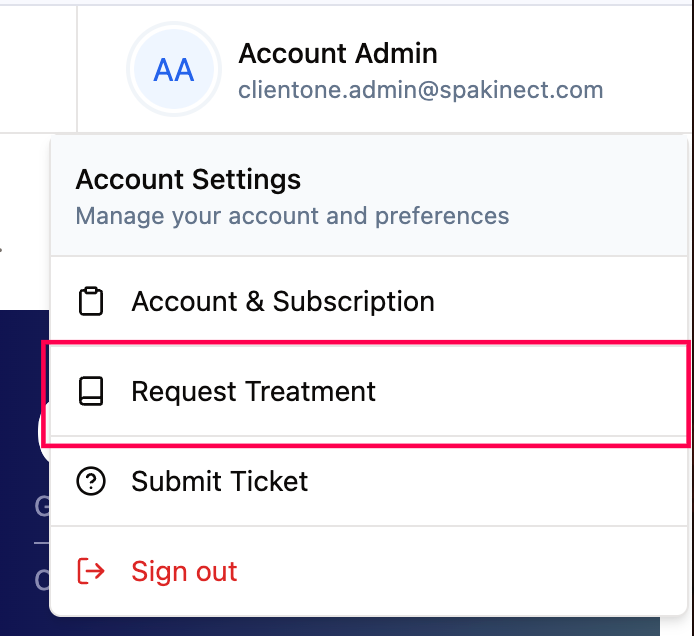Click the Manage your account and preferences subtitle

click(x=292, y=216)
